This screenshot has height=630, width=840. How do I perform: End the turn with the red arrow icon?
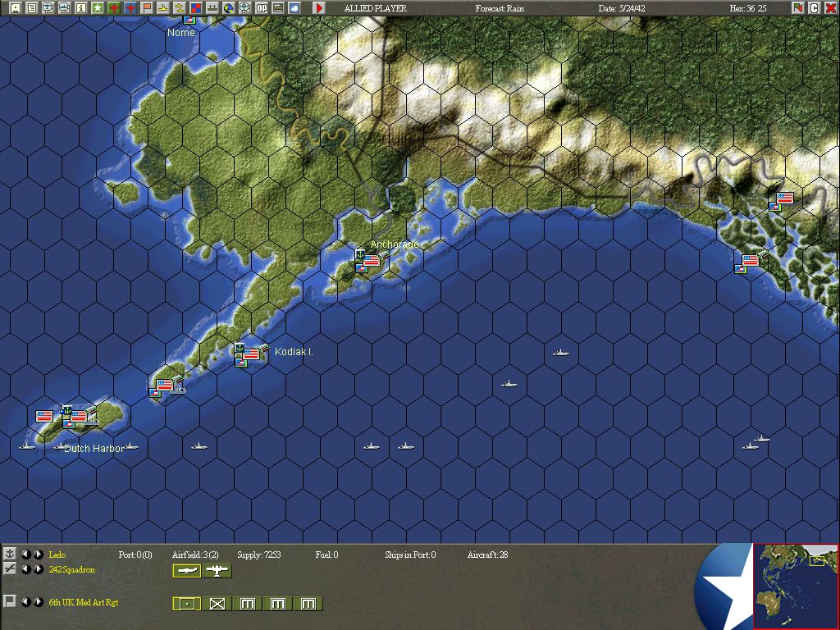(318, 7)
